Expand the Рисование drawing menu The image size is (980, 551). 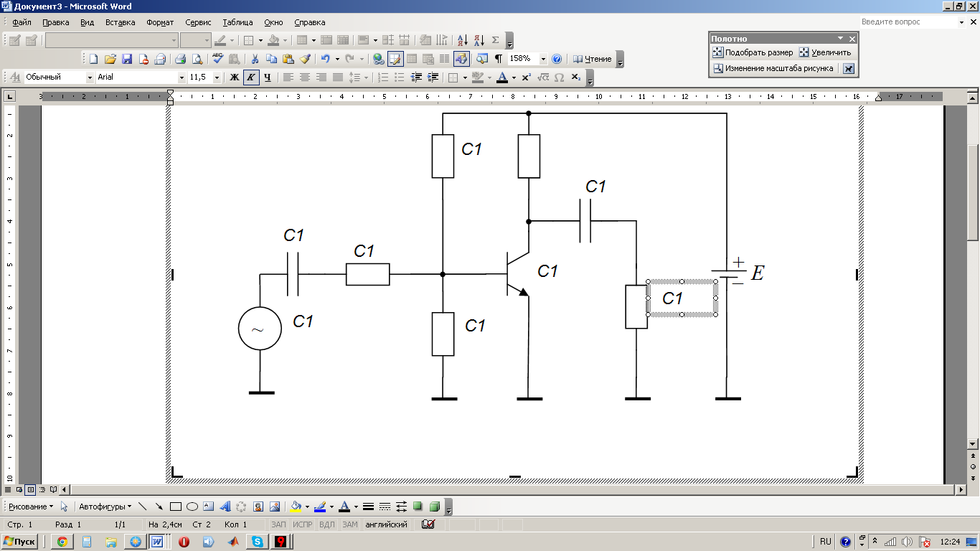[31, 507]
